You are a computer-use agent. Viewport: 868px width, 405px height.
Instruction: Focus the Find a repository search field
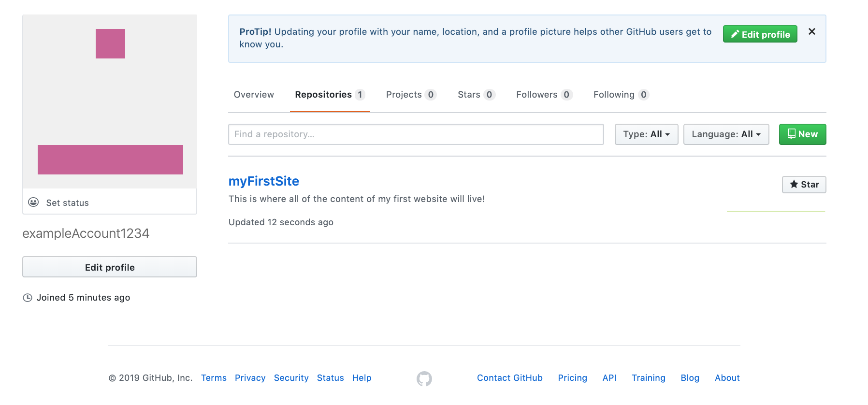tap(416, 134)
